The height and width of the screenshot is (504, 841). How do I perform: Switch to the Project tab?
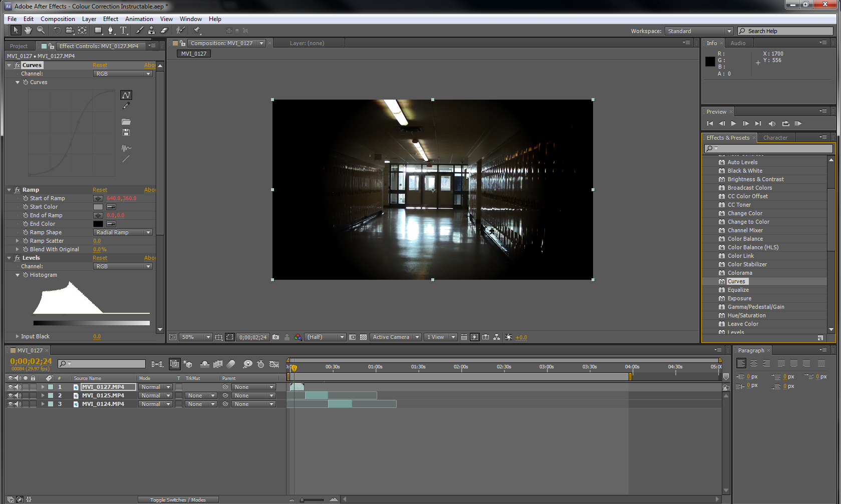pyautogui.click(x=19, y=46)
